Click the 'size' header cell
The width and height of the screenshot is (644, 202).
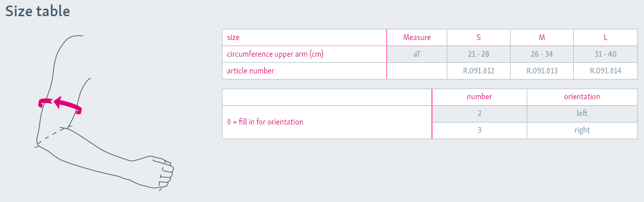[304, 37]
